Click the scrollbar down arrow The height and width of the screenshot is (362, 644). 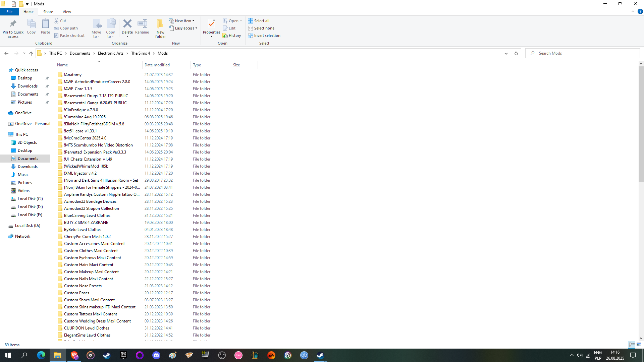click(x=641, y=338)
